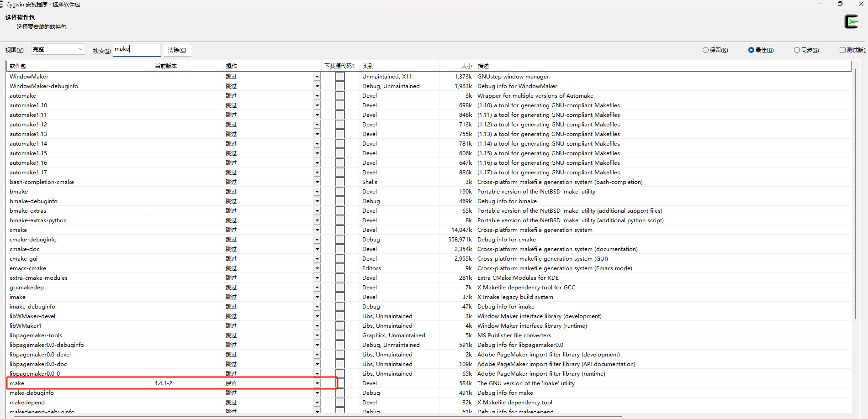Click the 下载源代码? column header
The width and height of the screenshot is (868, 419).
pos(340,66)
